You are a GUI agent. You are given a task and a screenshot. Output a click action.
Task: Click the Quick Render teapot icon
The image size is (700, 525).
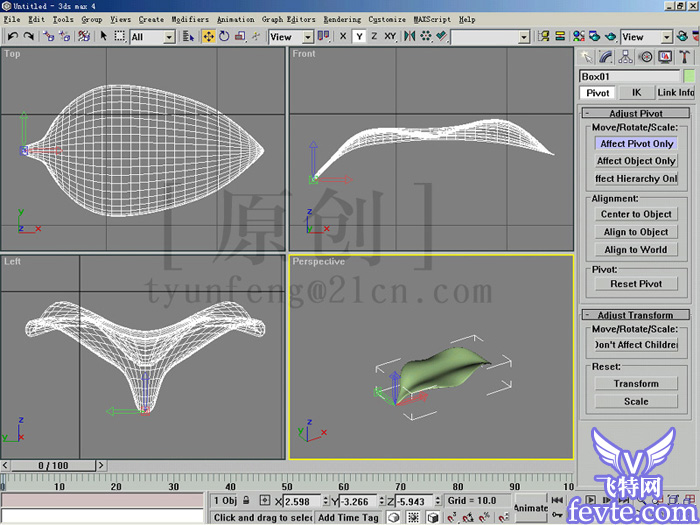click(x=611, y=36)
